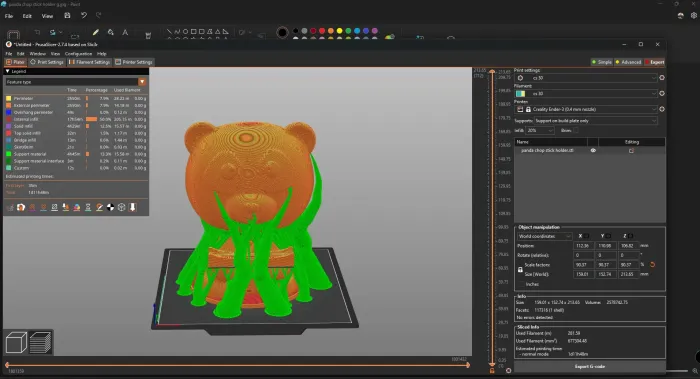Screen dimensions: 700x379
Task: Click the tool marker black-white circle icon
Action: tap(110, 207)
